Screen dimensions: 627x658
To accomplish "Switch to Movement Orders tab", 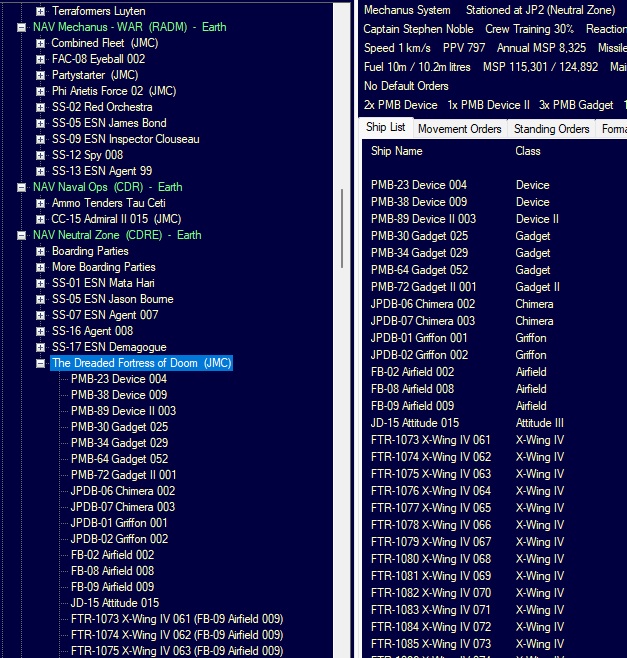I will pos(460,129).
